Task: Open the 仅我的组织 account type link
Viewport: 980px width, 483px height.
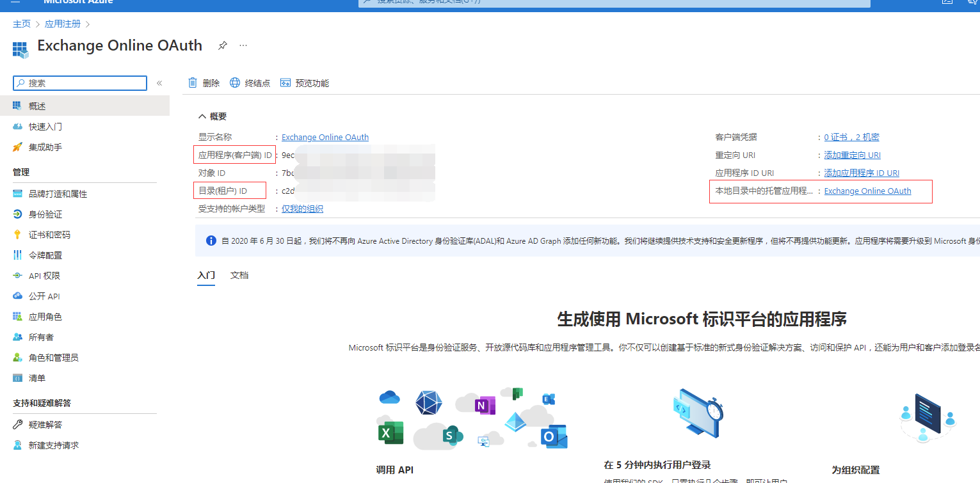Action: click(302, 209)
